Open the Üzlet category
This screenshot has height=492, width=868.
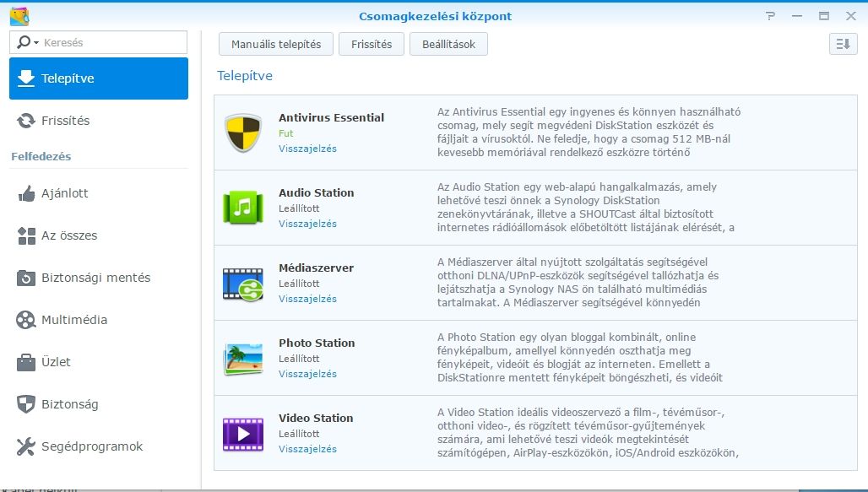click(x=99, y=361)
